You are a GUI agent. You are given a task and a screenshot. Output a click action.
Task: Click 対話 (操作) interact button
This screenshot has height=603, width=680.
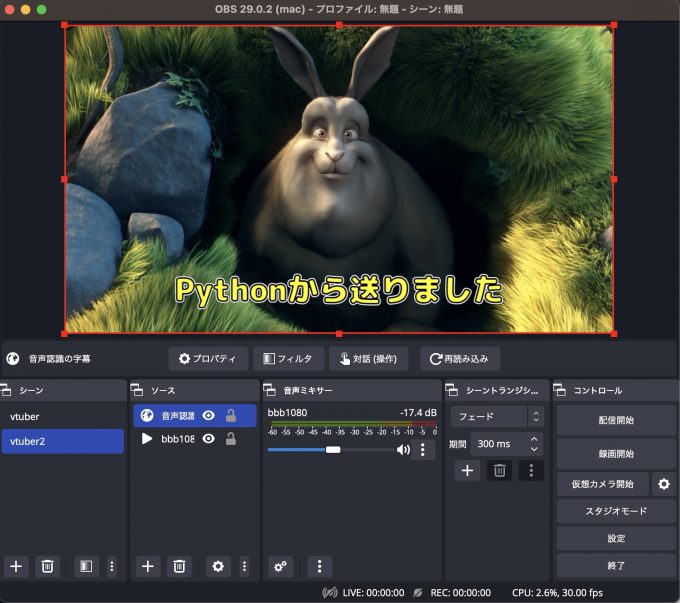click(369, 359)
